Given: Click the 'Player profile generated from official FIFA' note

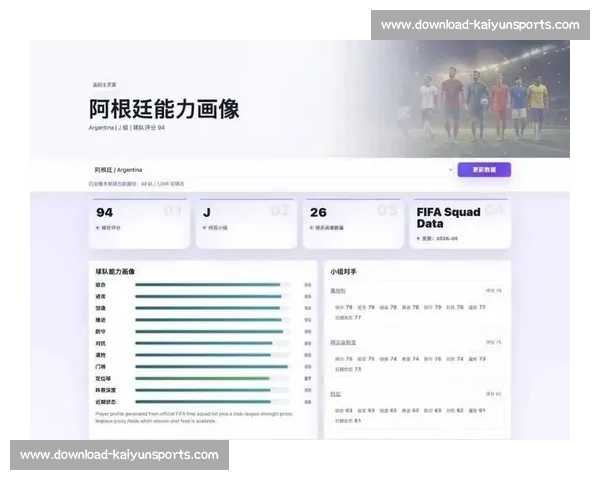Looking at the screenshot, I should pos(194,417).
